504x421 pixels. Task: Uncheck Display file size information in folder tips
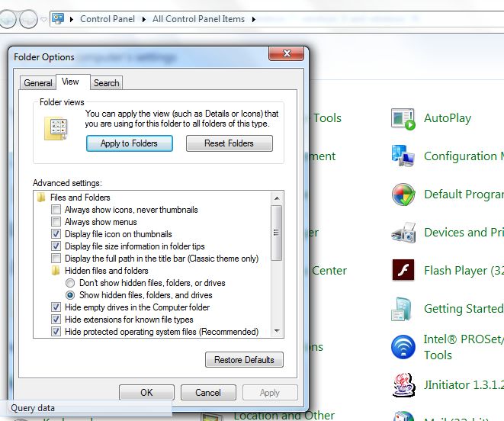pyautogui.click(x=56, y=246)
